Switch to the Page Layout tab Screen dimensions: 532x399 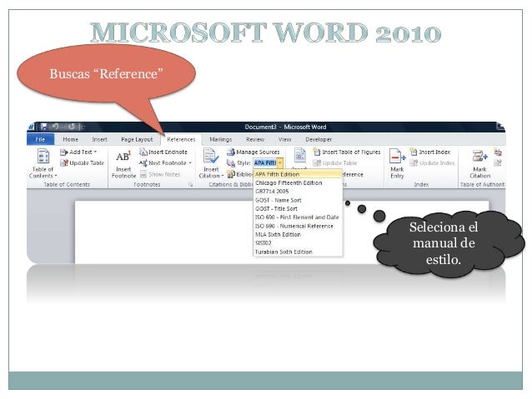(137, 139)
